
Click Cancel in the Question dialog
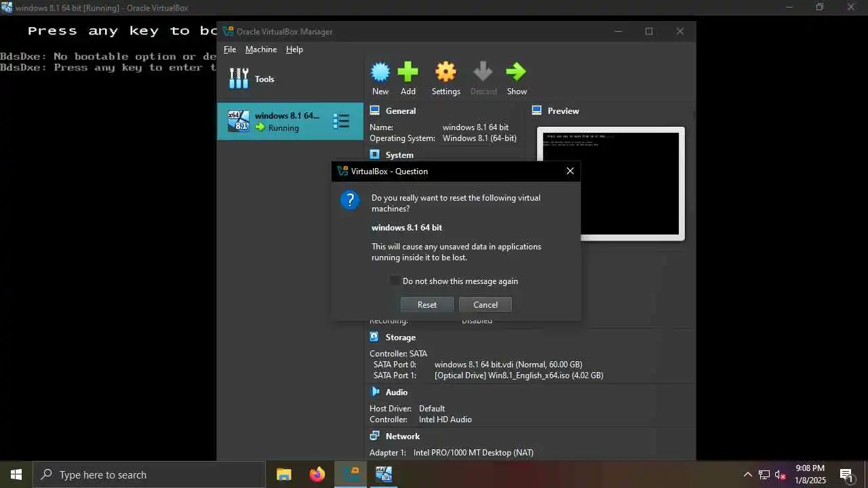click(486, 304)
